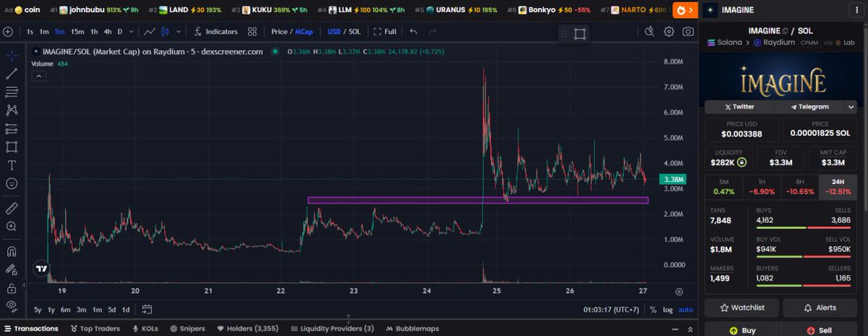Undo the last chart action
This screenshot has height=336, width=868.
tap(413, 32)
